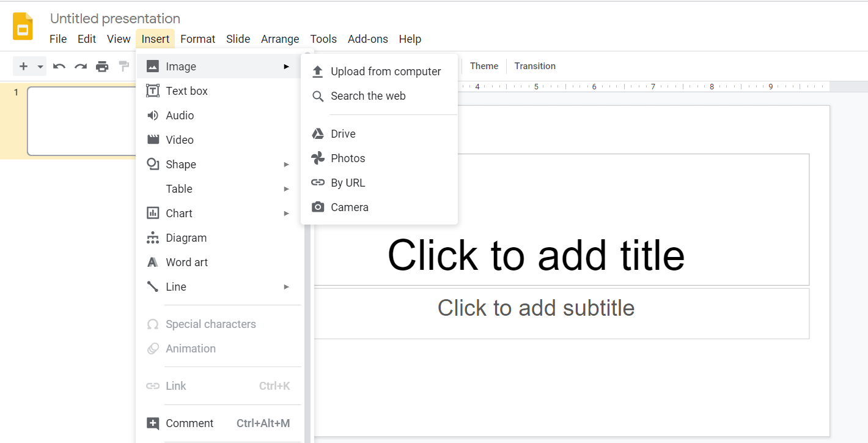Select Upload from computer option

point(379,72)
